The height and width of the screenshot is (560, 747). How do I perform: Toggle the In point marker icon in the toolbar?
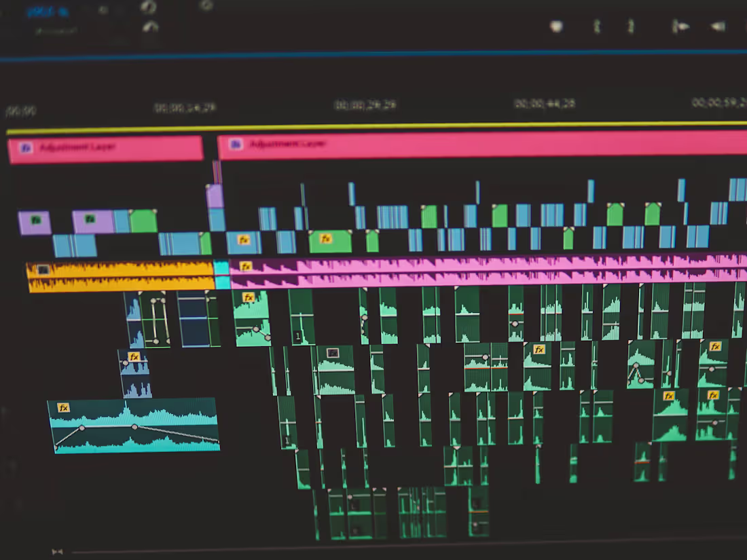[597, 26]
